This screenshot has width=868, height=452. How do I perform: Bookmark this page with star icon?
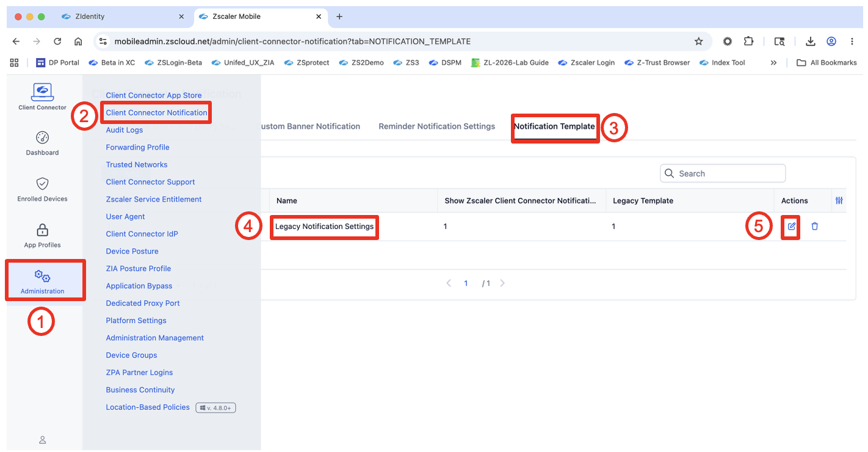(699, 42)
